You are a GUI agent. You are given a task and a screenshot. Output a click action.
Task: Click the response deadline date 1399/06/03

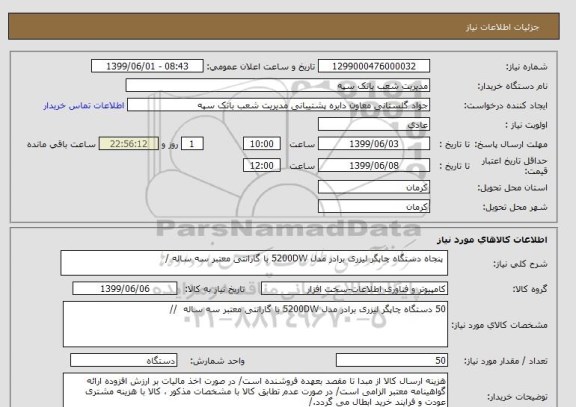374,144
